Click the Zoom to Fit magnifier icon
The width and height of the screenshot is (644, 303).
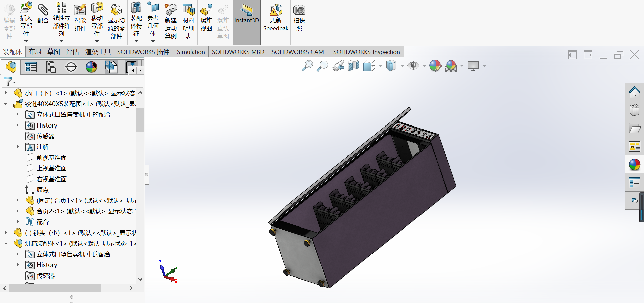click(307, 66)
